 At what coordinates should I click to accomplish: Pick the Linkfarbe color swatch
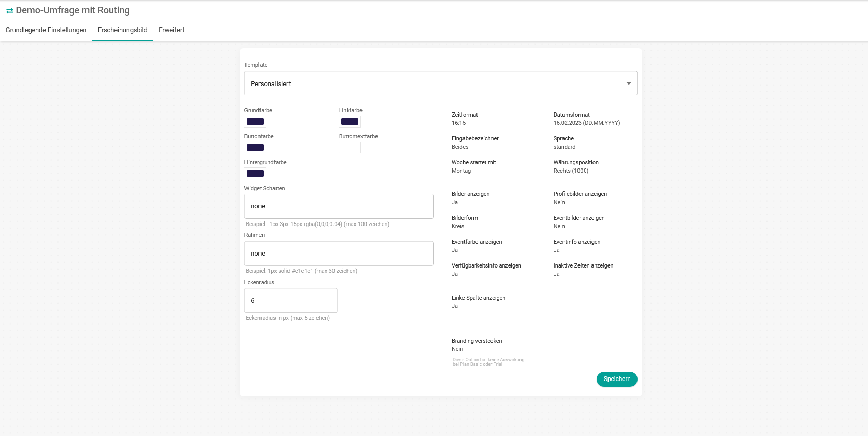[x=350, y=122]
